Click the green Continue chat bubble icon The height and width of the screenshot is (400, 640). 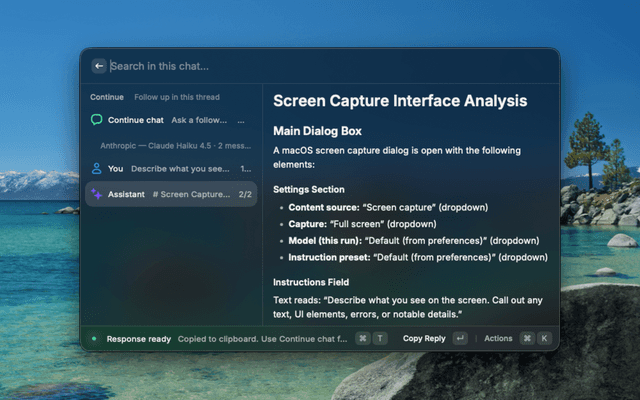(96, 120)
